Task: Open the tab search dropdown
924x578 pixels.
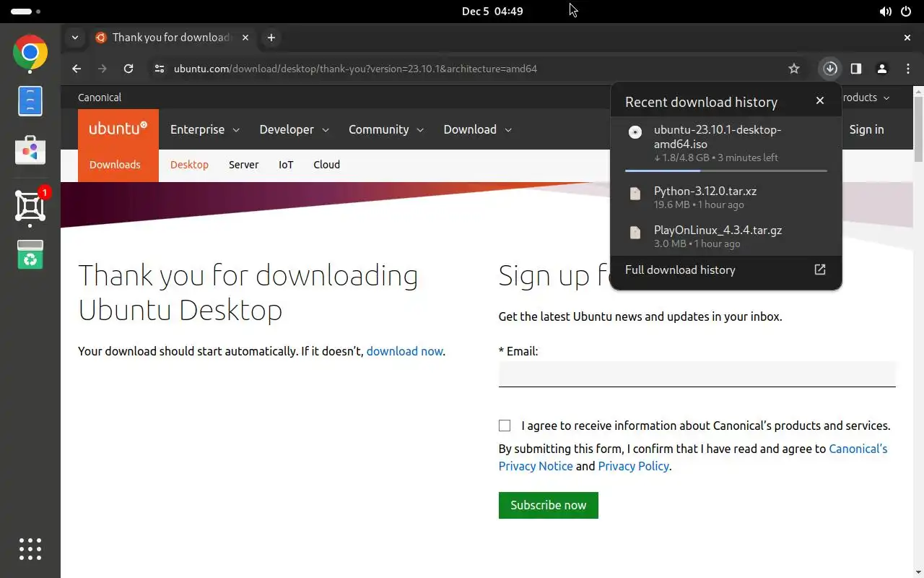Action: tap(75, 38)
